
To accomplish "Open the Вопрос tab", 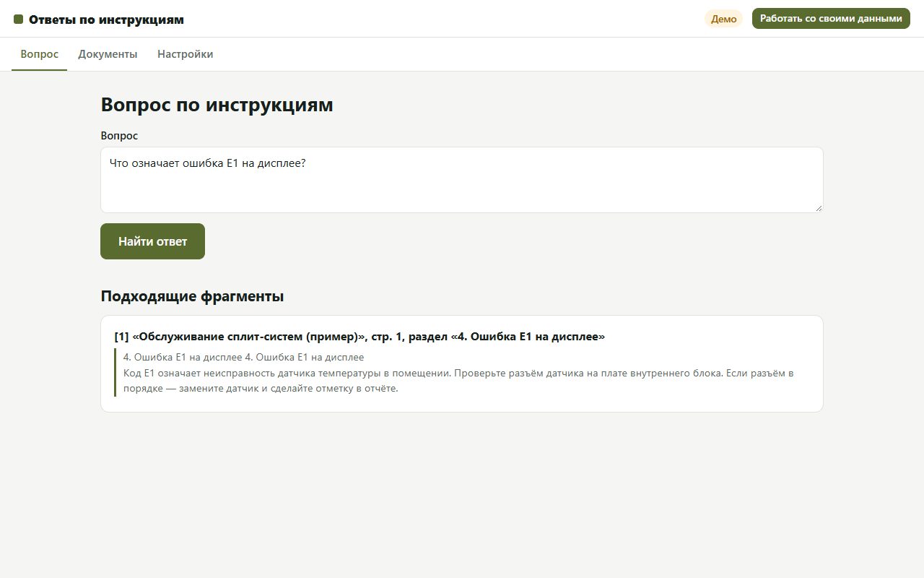I will click(40, 54).
